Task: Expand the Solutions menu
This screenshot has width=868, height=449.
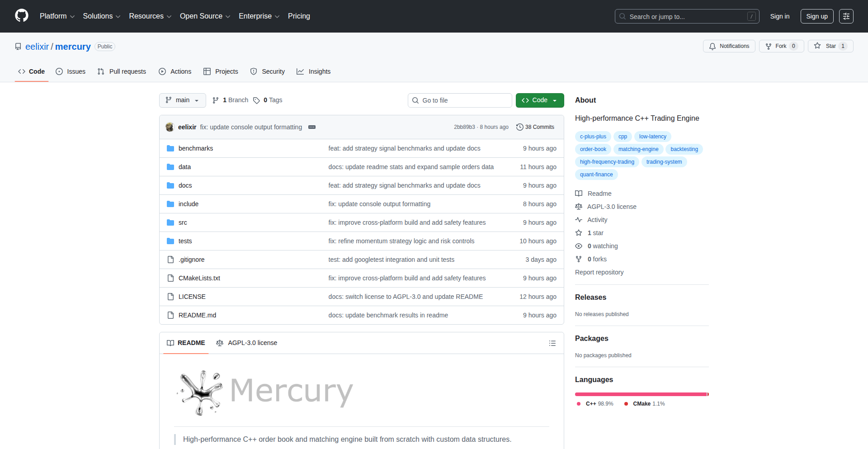Action: click(x=102, y=16)
